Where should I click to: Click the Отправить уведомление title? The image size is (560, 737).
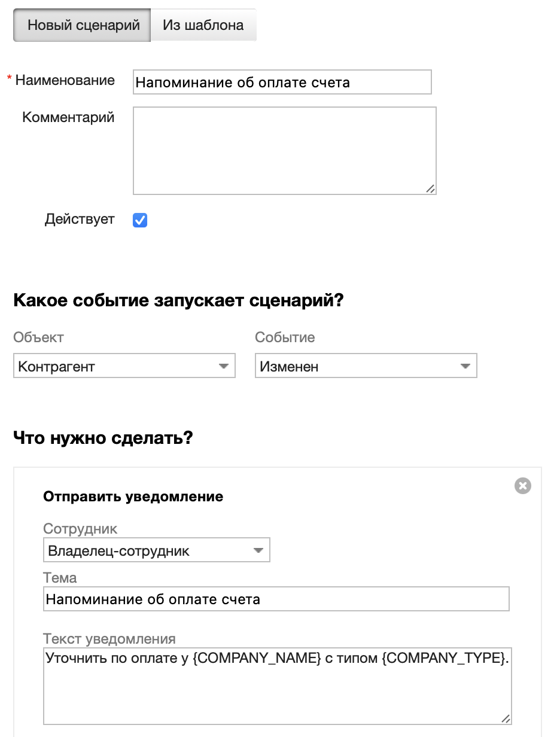tap(133, 497)
